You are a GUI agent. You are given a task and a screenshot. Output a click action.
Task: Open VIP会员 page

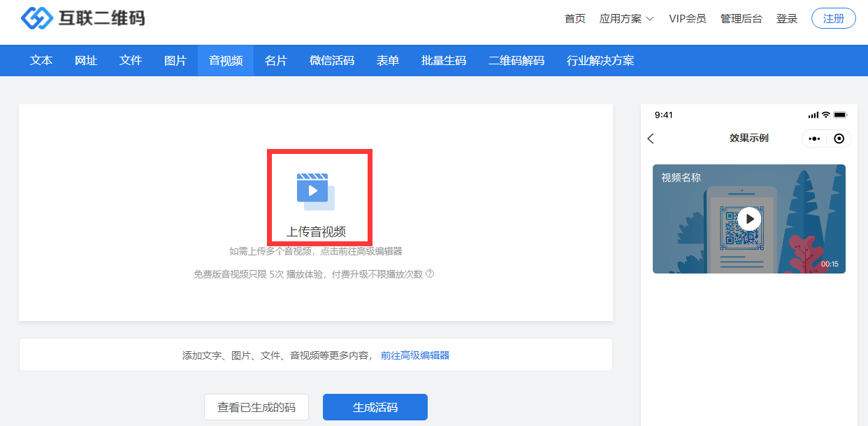[688, 19]
